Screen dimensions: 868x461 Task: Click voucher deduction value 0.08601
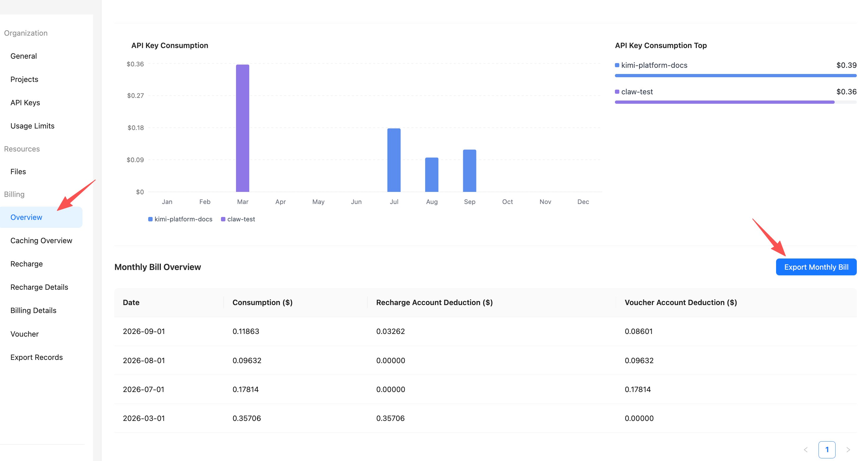pos(638,331)
